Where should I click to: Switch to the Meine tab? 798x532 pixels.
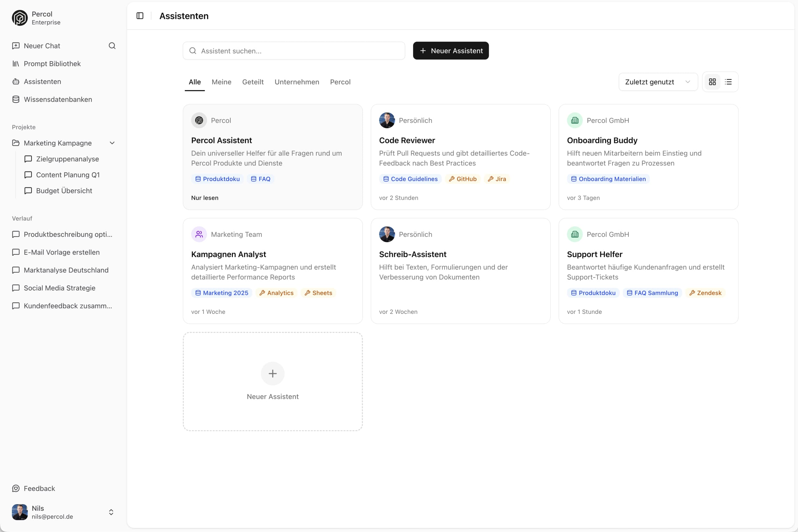(x=221, y=82)
